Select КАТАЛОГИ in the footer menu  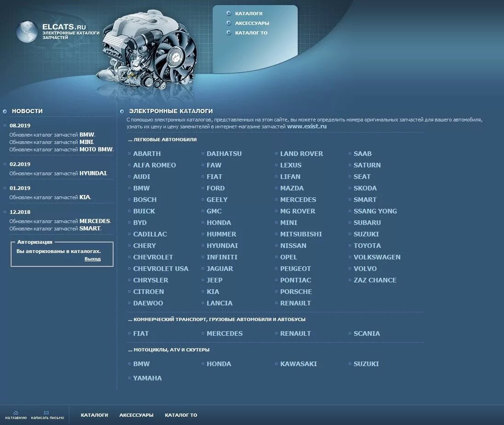click(x=94, y=415)
